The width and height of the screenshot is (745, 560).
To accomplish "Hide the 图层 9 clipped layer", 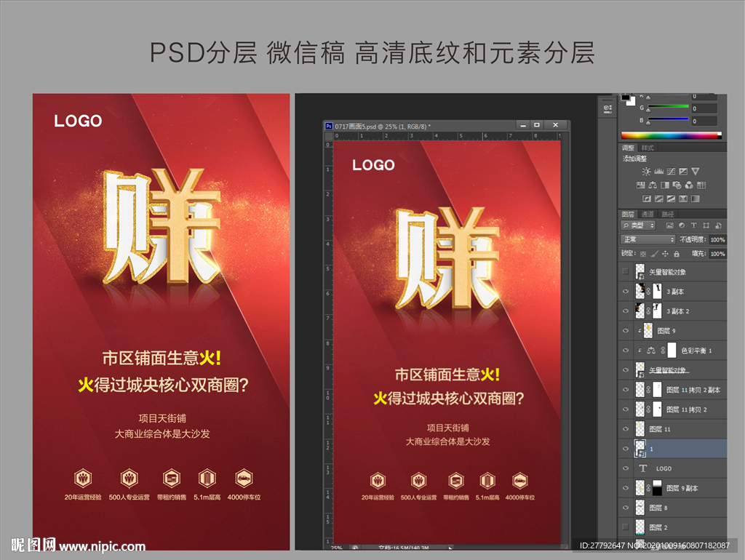I will 625,331.
